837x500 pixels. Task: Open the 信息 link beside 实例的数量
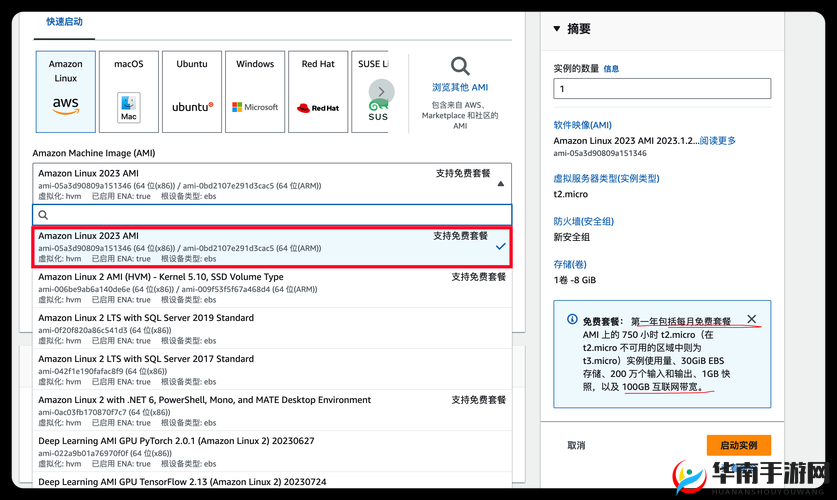[611, 69]
